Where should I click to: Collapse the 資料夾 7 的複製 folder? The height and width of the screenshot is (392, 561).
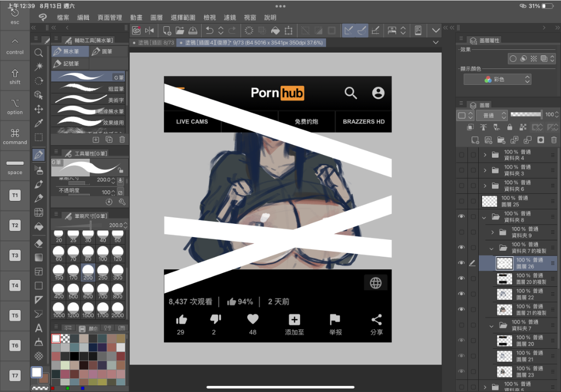pyautogui.click(x=491, y=248)
